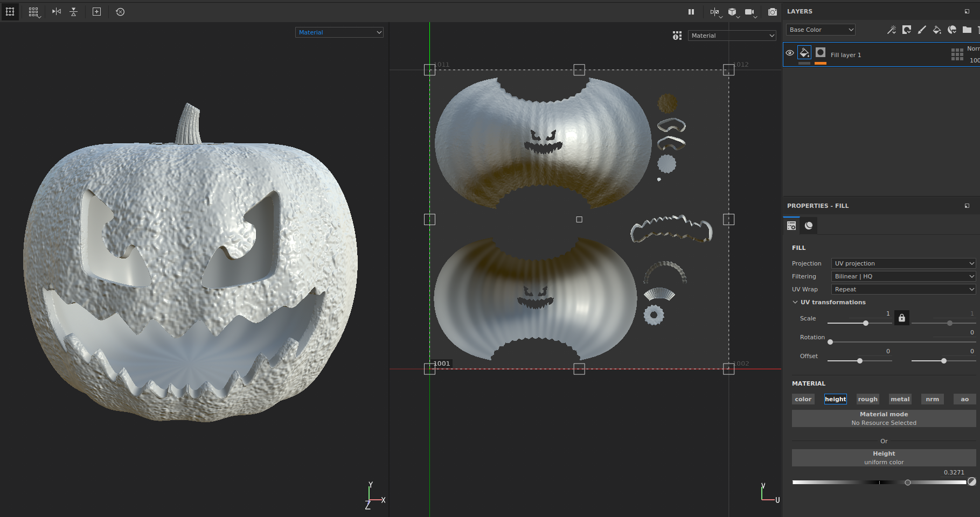
Task: Collapse the UV transformations section
Action: click(796, 302)
